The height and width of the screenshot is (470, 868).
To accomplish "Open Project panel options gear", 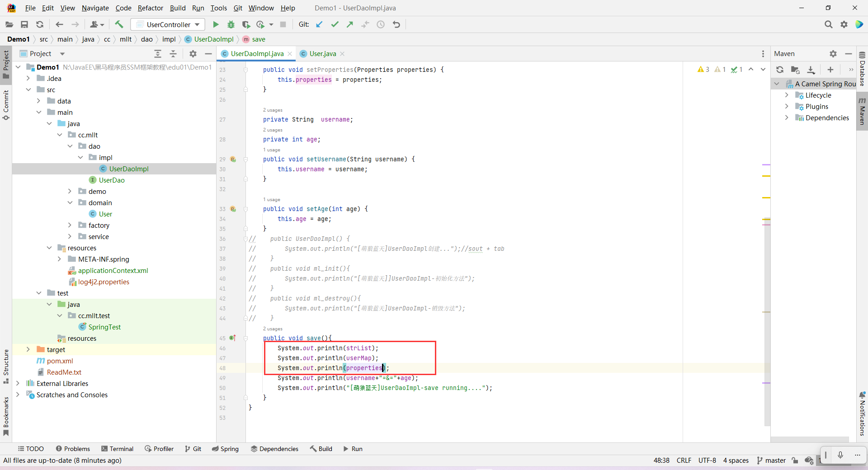I will [193, 54].
